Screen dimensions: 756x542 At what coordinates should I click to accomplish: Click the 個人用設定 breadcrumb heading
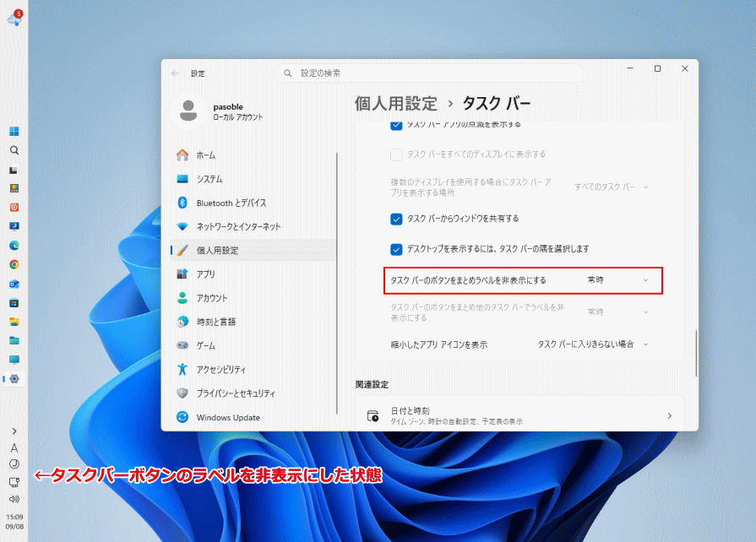pyautogui.click(x=396, y=104)
